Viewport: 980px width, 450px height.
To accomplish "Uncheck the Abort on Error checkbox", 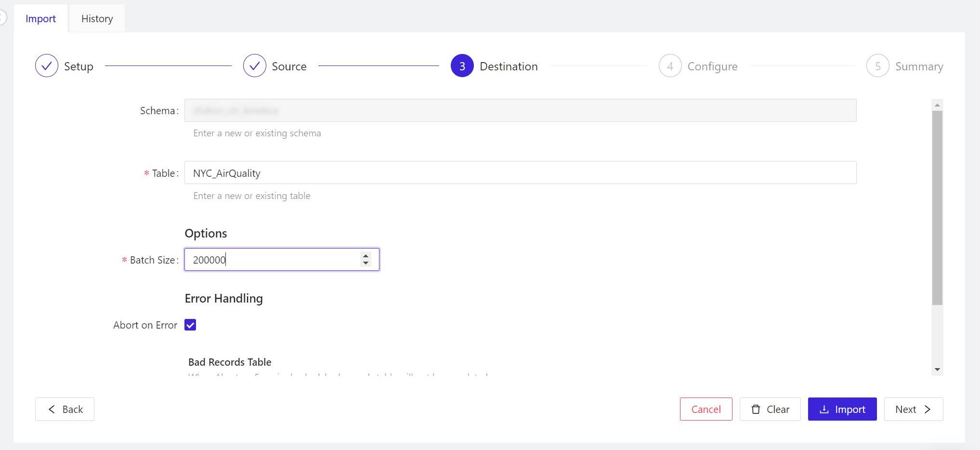I will click(190, 325).
